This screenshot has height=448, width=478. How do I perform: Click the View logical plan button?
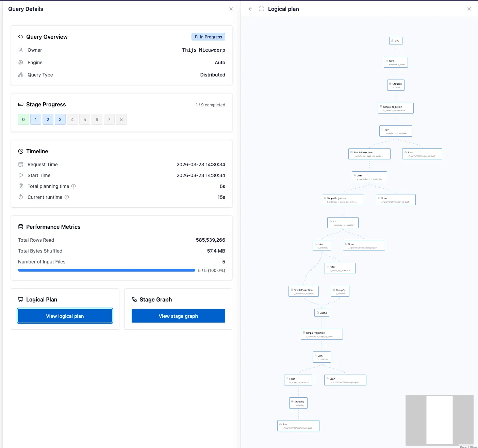click(65, 316)
